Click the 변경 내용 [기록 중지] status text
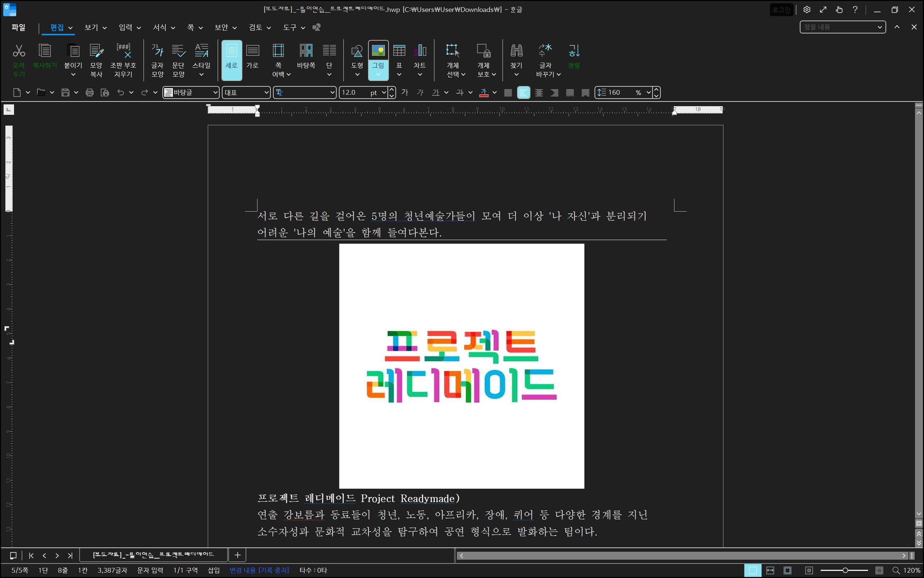The width and height of the screenshot is (924, 578). (259, 570)
